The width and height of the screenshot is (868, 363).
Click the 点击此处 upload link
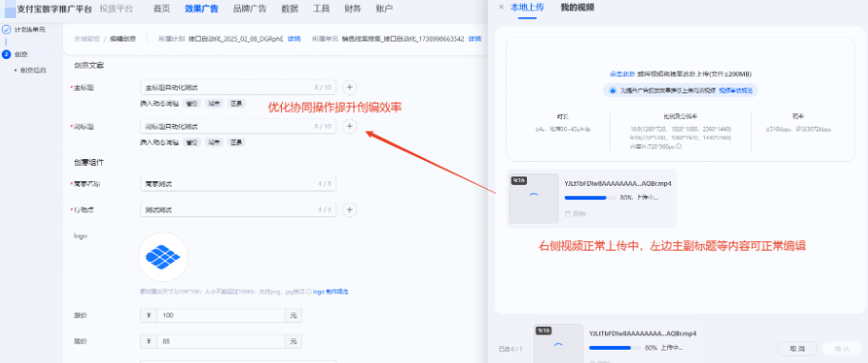click(622, 74)
